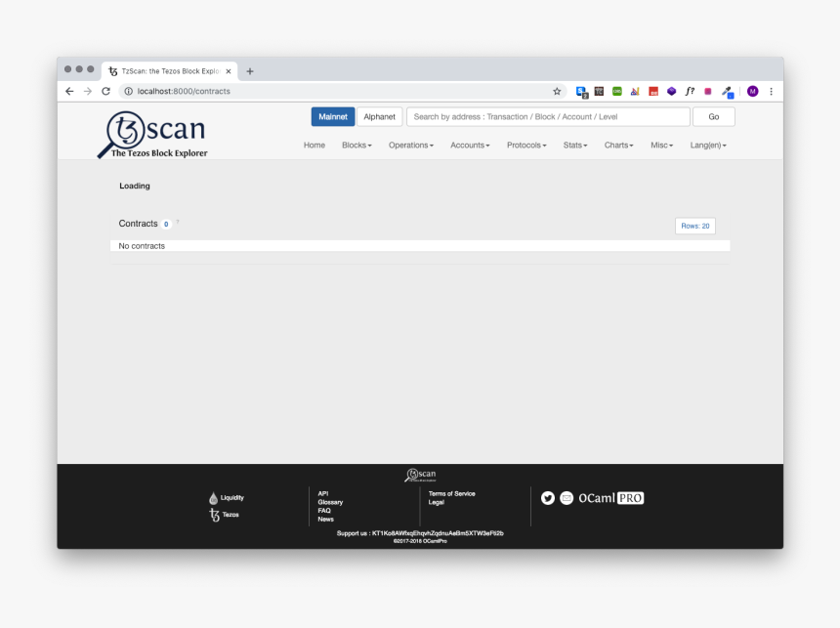Bookmark this page with the star icon
840x628 pixels.
pos(557,91)
